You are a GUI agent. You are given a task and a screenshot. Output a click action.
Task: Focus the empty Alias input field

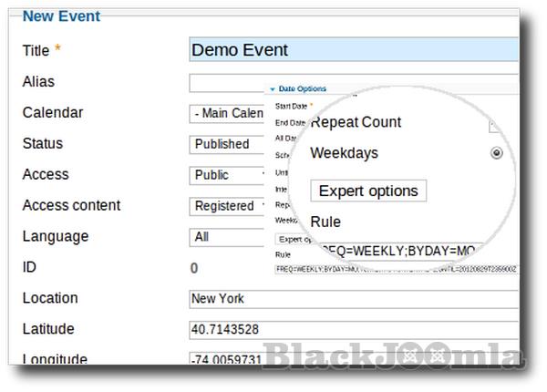point(228,83)
